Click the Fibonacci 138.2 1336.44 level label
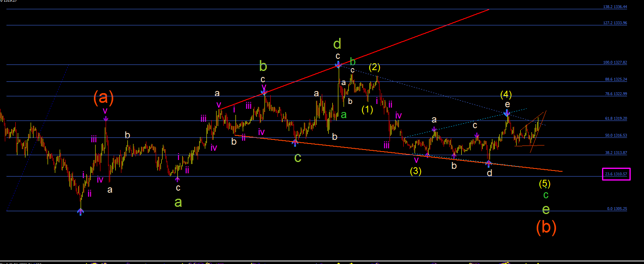Screen dimensions: 644x264 coord(615,7)
